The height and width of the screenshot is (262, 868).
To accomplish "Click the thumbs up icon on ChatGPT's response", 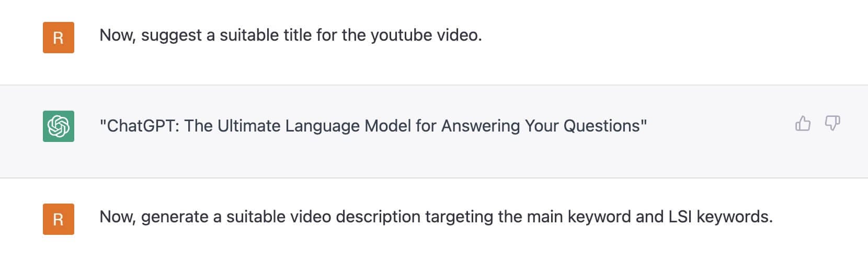I will (803, 124).
